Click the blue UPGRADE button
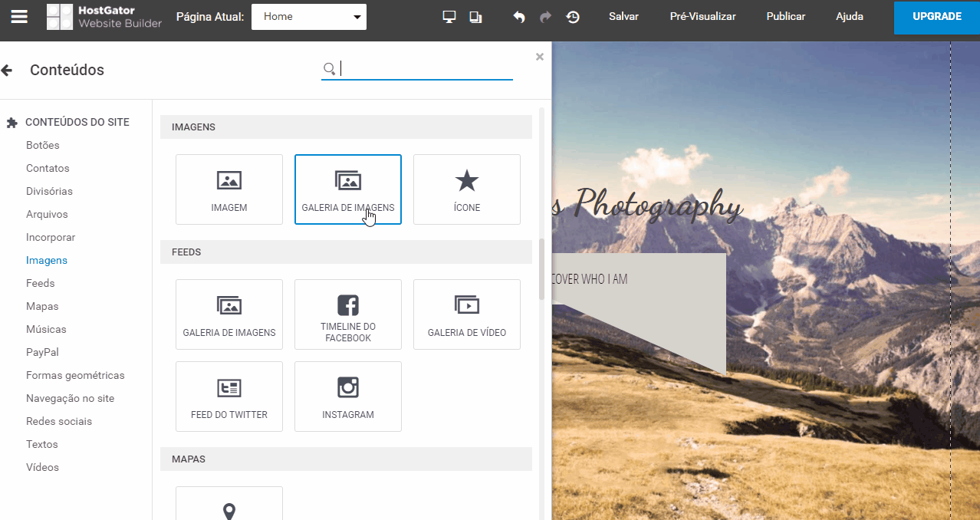The height and width of the screenshot is (520, 980). point(937,17)
